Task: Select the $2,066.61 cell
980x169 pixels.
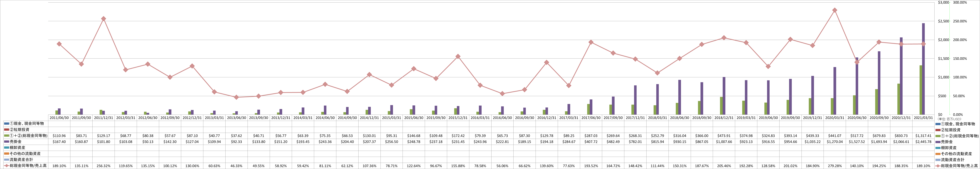Action: pyautogui.click(x=901, y=142)
